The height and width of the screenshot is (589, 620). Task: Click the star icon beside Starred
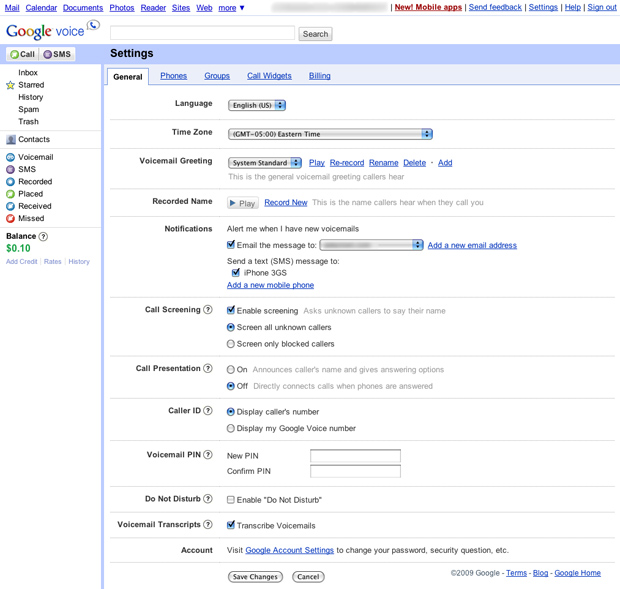(x=10, y=85)
